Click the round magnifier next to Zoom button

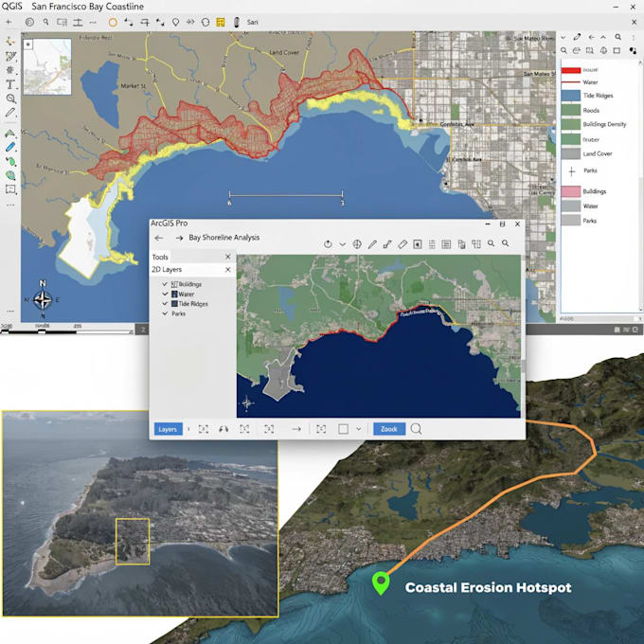416,429
